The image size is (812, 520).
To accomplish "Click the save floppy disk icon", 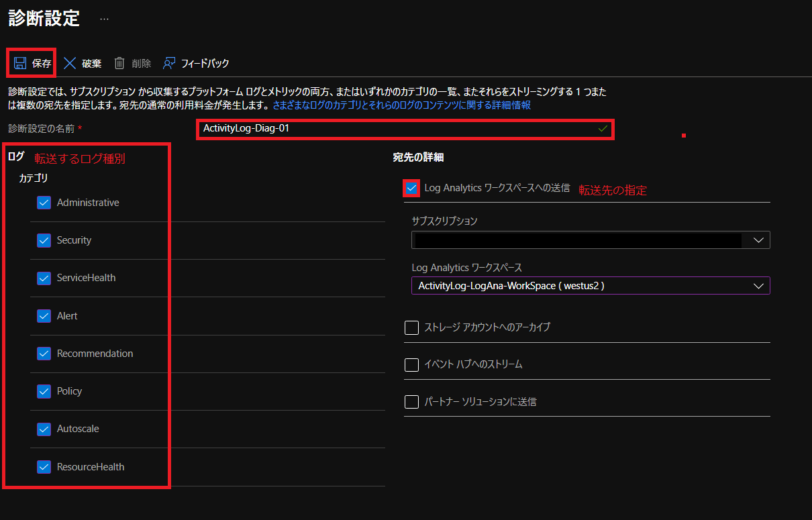I will point(20,64).
